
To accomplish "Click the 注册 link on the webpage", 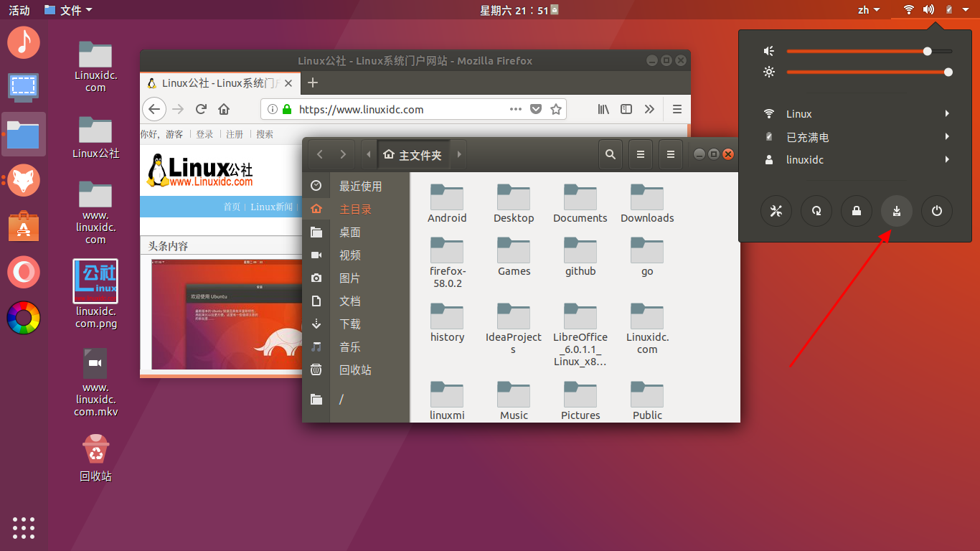I will [x=235, y=133].
